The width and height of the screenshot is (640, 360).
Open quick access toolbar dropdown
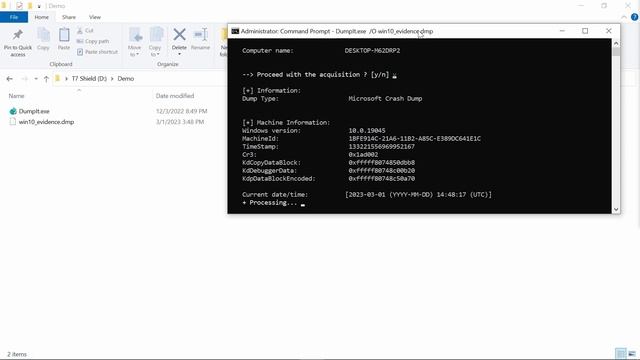tap(39, 6)
